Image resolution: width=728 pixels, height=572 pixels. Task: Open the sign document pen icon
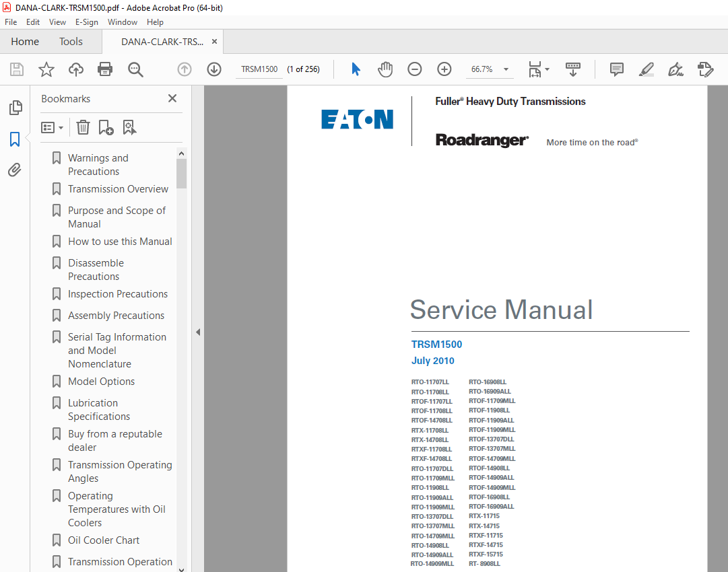pos(675,69)
